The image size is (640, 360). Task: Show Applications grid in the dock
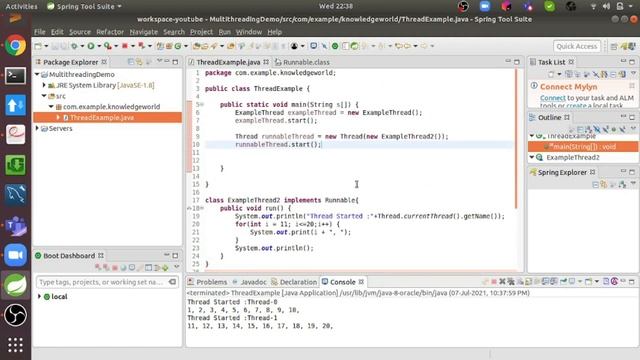coord(16,345)
